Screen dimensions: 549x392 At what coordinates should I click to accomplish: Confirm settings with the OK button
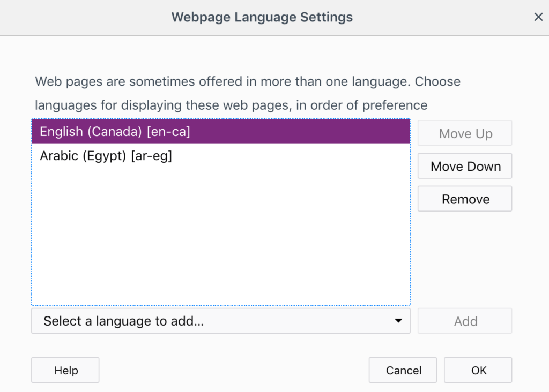(x=478, y=370)
